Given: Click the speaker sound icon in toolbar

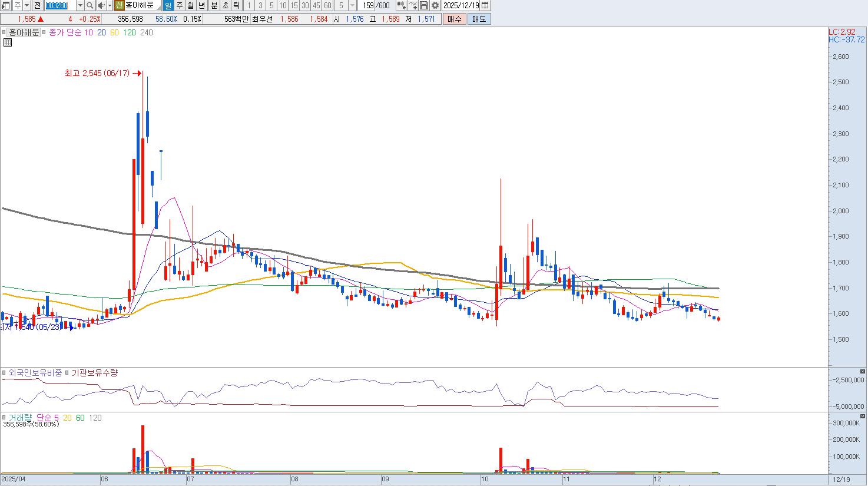Looking at the screenshot, I should (x=101, y=5).
